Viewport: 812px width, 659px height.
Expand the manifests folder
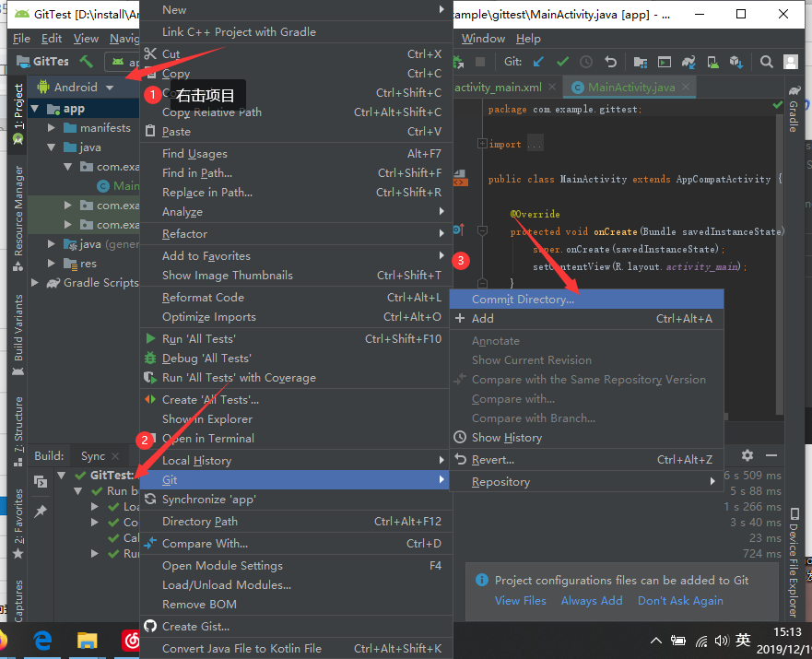click(x=52, y=128)
